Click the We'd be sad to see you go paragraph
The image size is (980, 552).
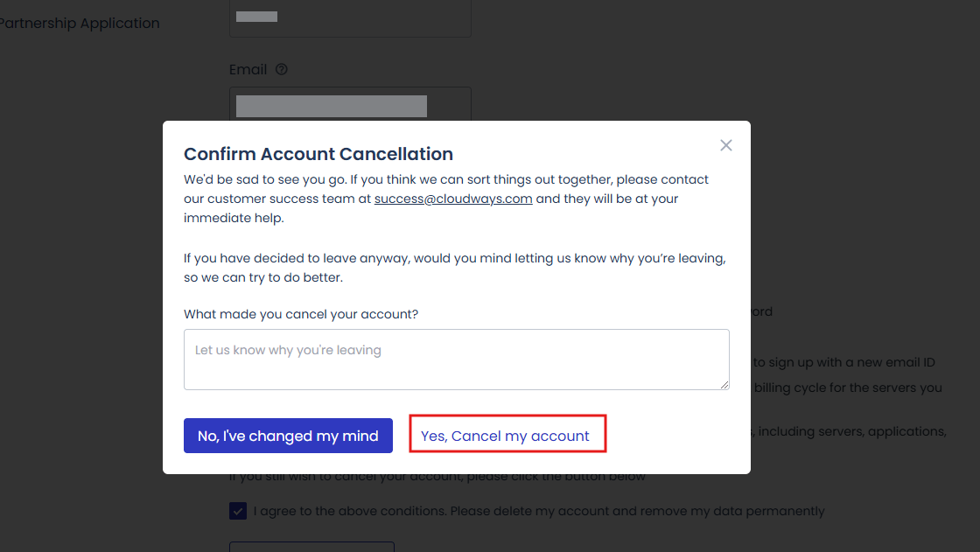tap(446, 199)
